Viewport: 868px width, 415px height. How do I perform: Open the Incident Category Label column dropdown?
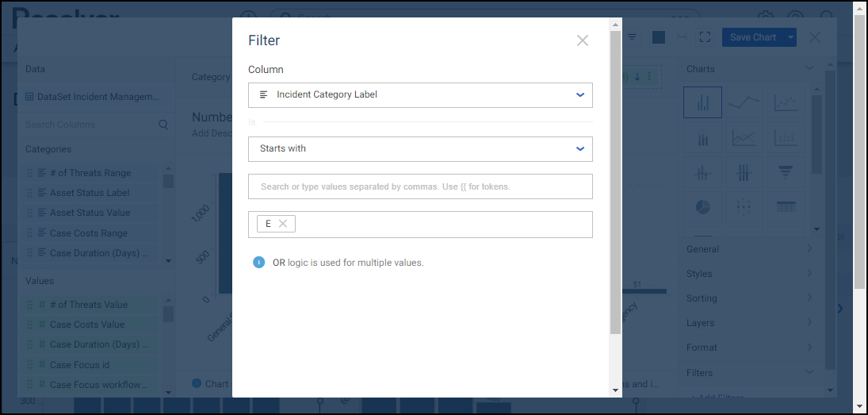[x=420, y=95]
